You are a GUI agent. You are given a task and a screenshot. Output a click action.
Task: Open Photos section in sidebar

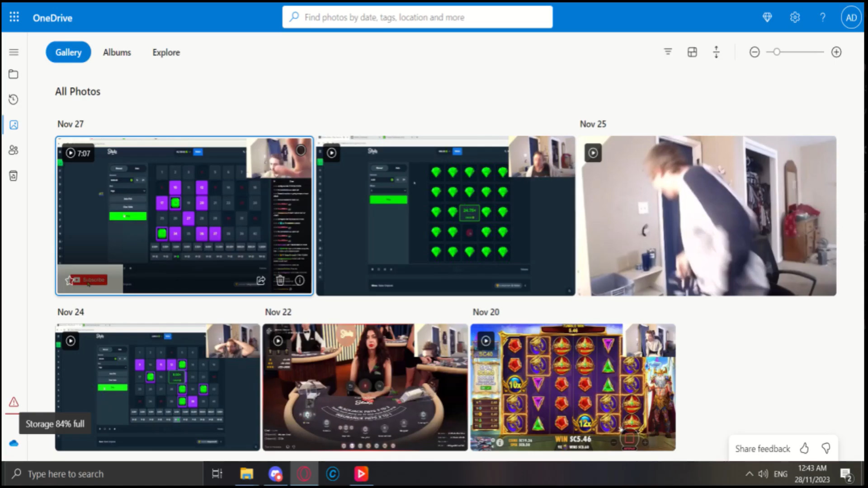click(x=14, y=125)
